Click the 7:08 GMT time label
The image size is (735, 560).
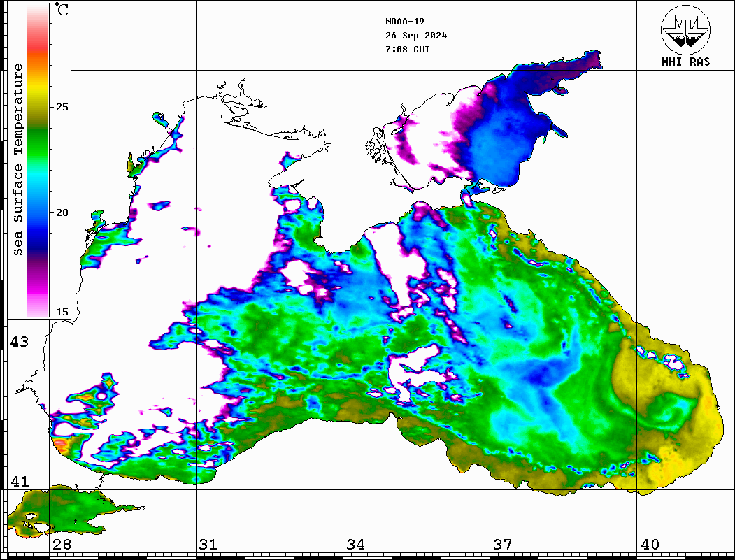click(407, 49)
